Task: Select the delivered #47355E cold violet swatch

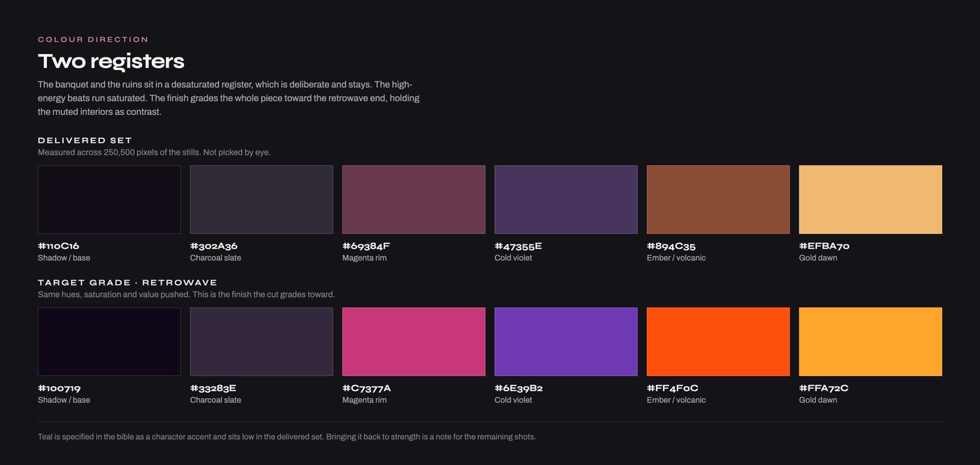Action: 566,200
